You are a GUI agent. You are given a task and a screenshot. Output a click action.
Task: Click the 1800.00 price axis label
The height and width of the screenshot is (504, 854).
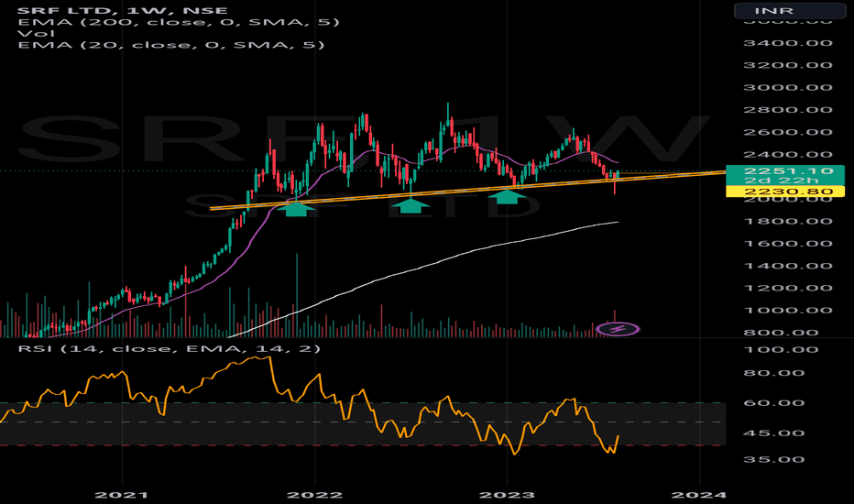pyautogui.click(x=788, y=221)
